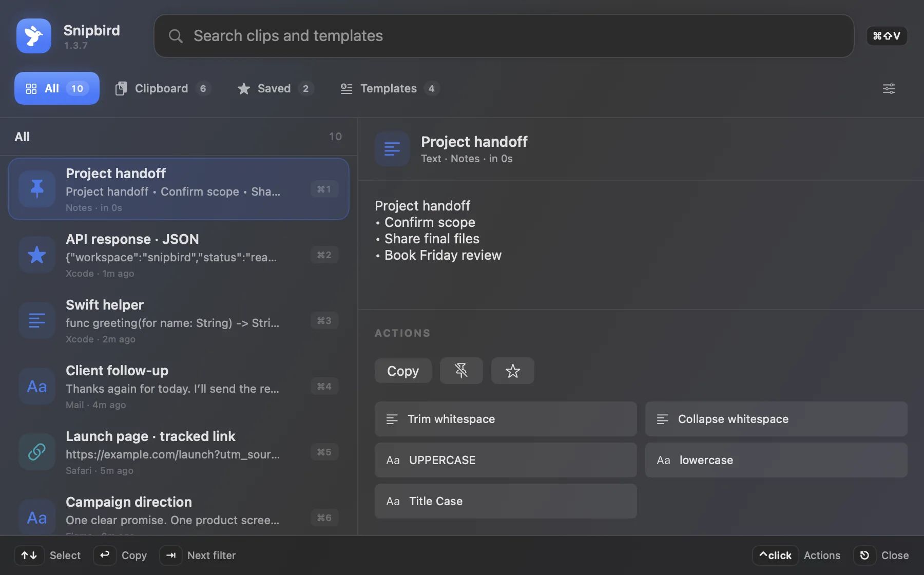Convert clip to Title Case
This screenshot has height=575, width=924.
[x=506, y=501]
